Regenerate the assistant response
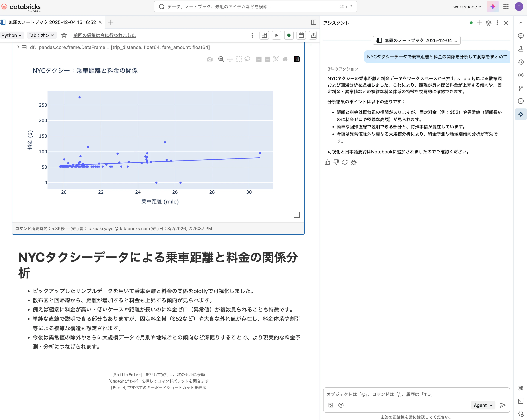Viewport: 527px width, 420px height. pyautogui.click(x=345, y=162)
